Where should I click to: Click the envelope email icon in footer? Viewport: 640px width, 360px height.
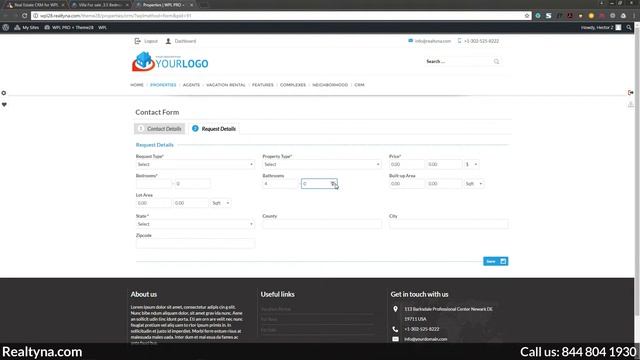(x=395, y=339)
